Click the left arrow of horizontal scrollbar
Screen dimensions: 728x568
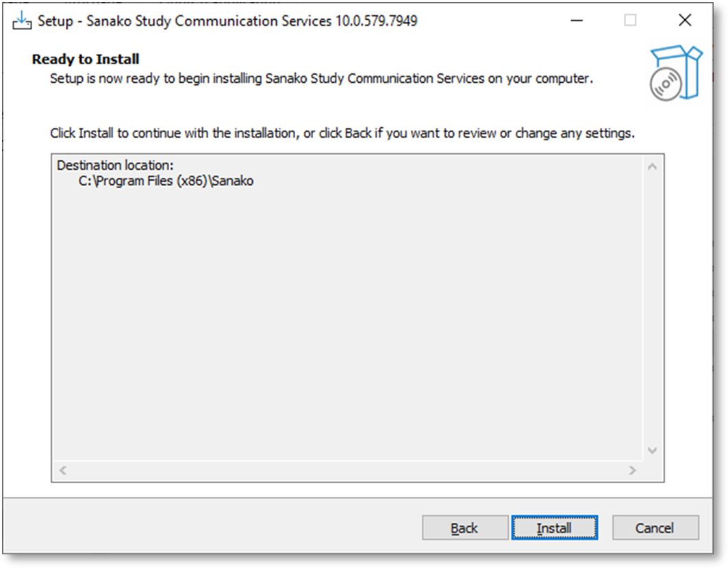[x=63, y=471]
